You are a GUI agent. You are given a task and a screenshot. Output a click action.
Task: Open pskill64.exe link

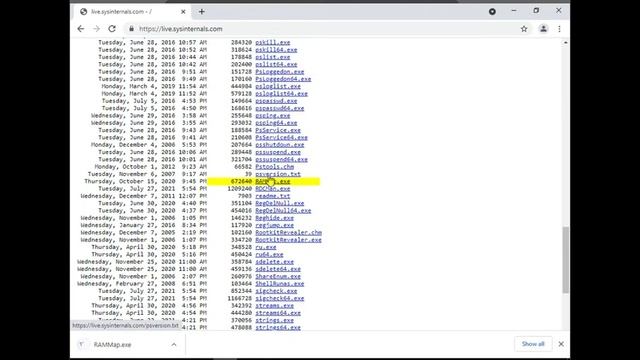[276, 50]
